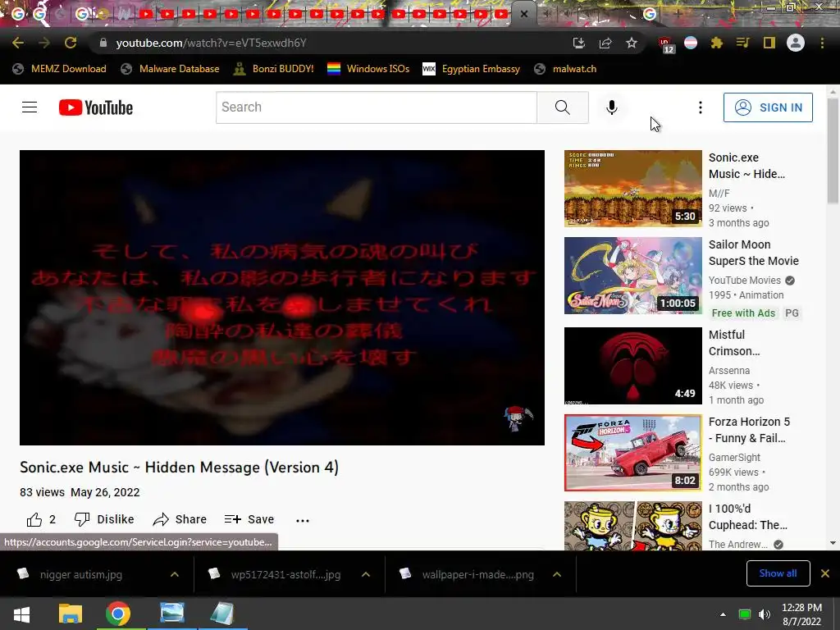Open the media controls icon in toolbar
Image resolution: width=840 pixels, height=630 pixels.
click(743, 43)
